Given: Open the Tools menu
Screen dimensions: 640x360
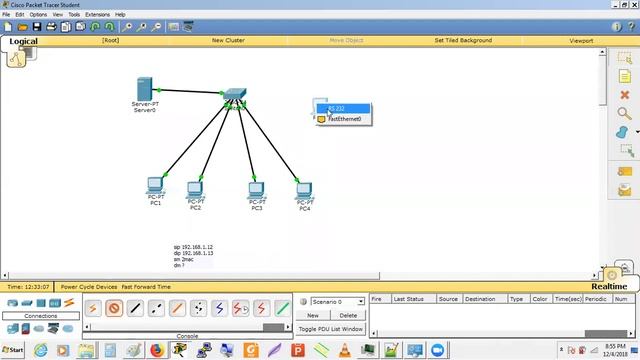Looking at the screenshot, I should 74,14.
